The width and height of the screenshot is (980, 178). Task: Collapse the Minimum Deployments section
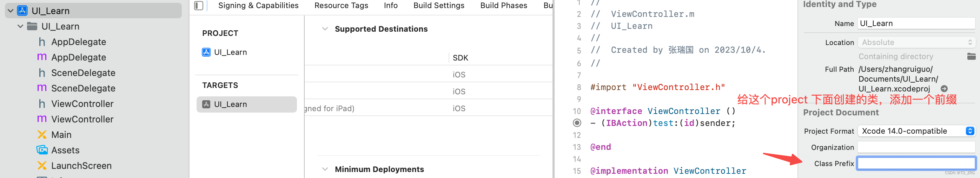(x=325, y=169)
